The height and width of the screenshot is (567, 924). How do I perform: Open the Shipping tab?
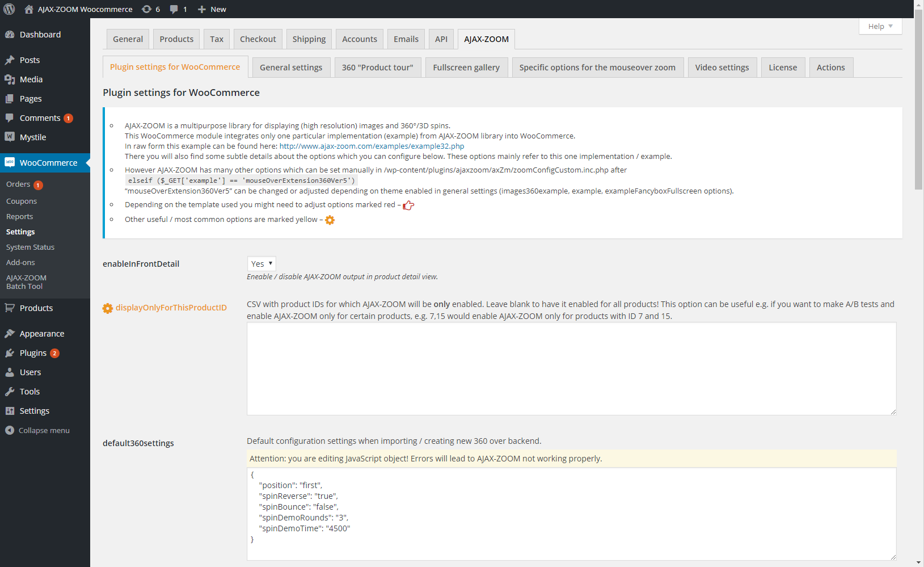pyautogui.click(x=309, y=39)
